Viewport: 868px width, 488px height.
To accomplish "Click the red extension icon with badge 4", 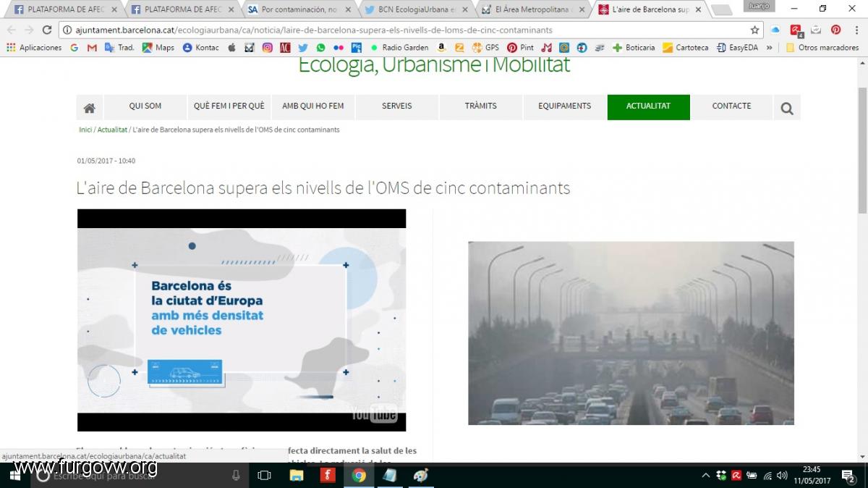I will (796, 30).
